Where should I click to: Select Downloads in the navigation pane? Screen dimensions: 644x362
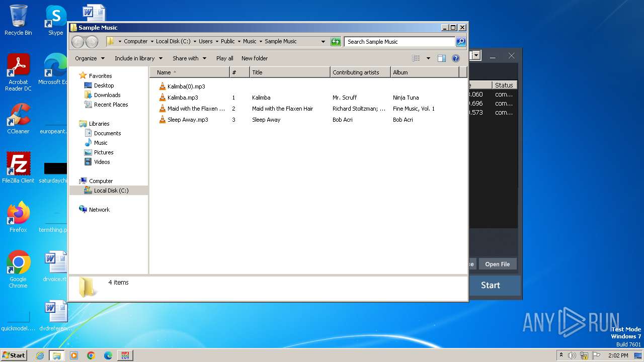pyautogui.click(x=107, y=95)
